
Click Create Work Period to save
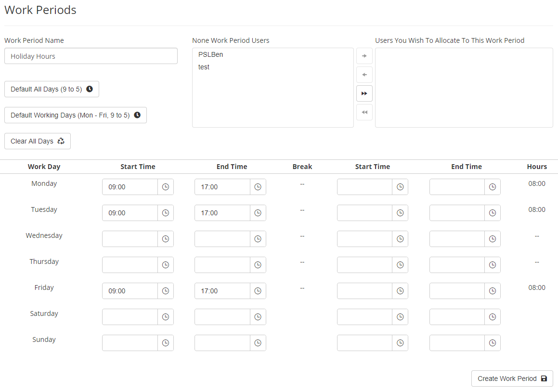tap(512, 379)
